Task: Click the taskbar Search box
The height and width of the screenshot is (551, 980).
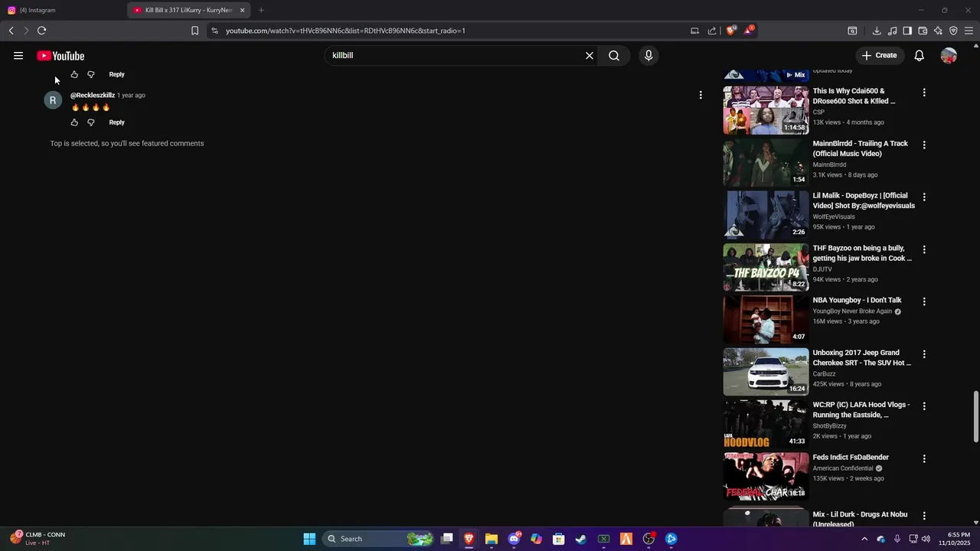Action: coord(379,539)
